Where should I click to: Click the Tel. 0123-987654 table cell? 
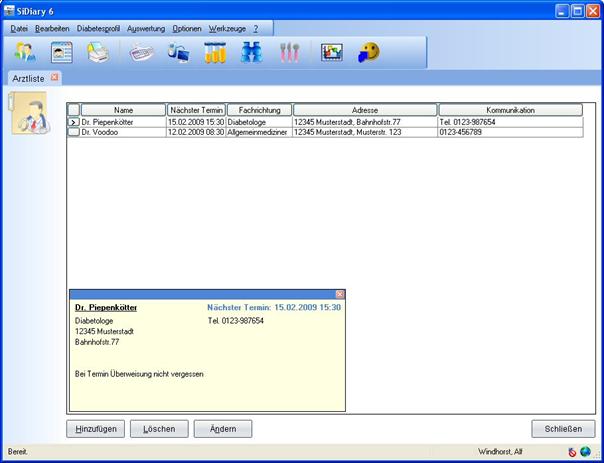pos(510,122)
